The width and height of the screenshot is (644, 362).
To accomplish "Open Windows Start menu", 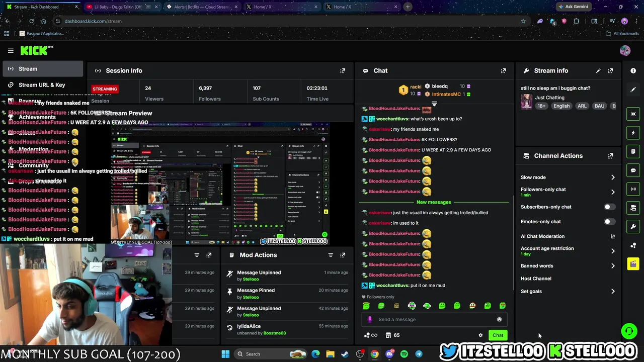I will click(x=225, y=354).
